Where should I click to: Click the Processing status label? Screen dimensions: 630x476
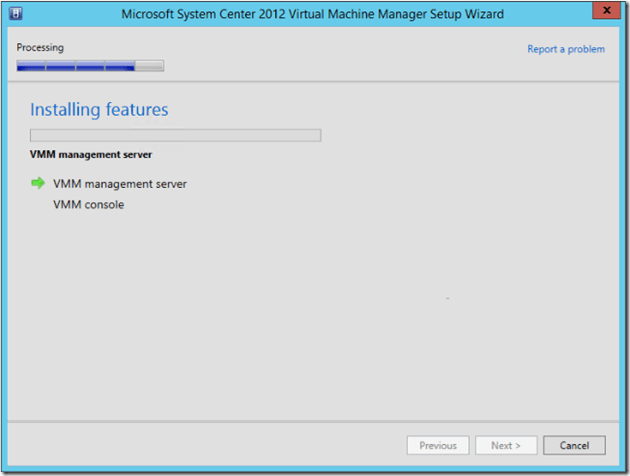tap(40, 47)
